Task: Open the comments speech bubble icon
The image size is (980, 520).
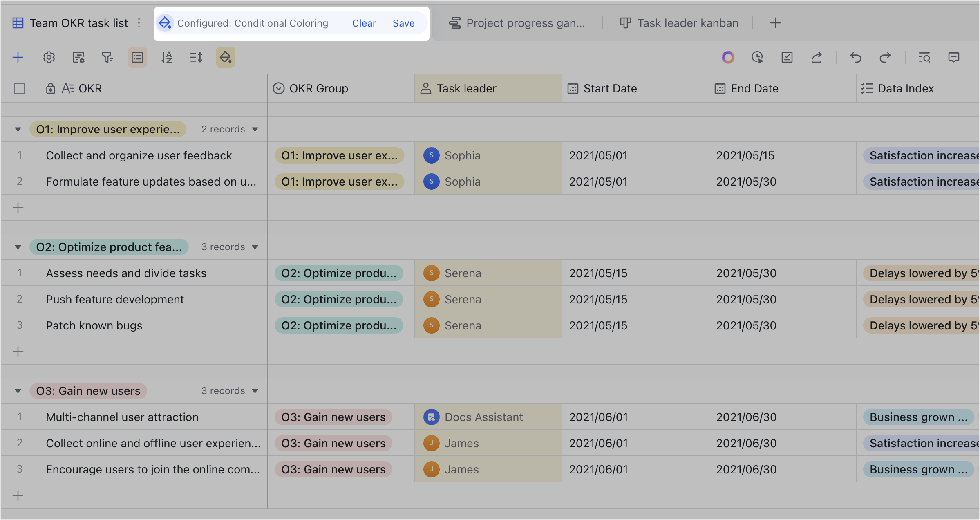Action: 953,57
